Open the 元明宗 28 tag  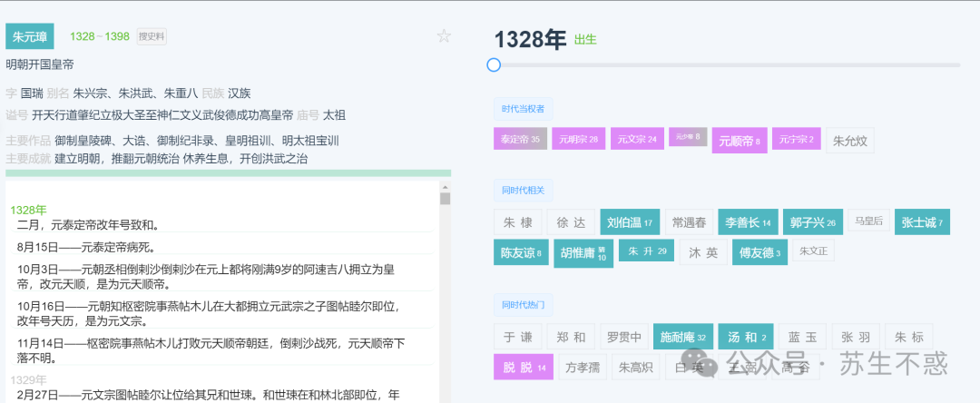point(579,139)
